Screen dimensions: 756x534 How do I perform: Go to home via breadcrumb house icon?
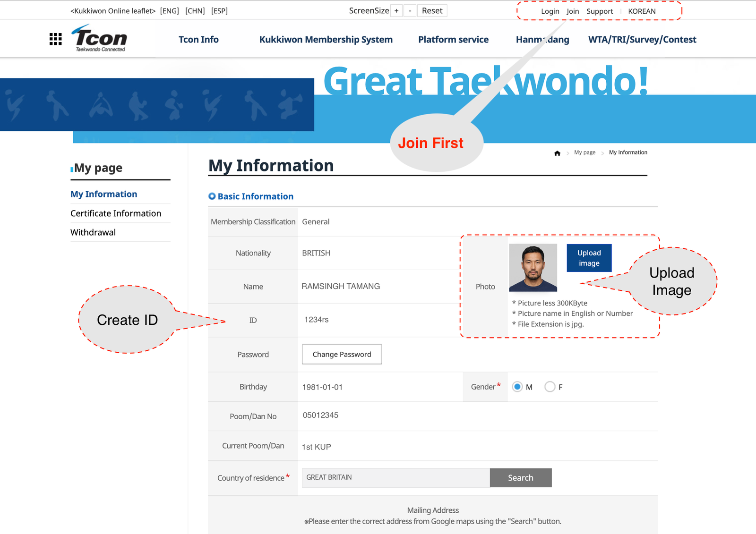557,153
